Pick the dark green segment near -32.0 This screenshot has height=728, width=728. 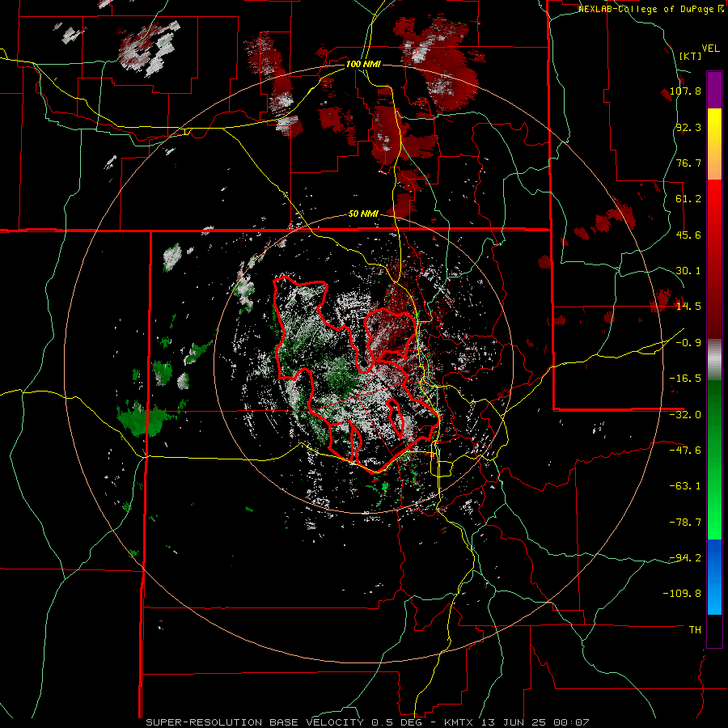coord(714,408)
